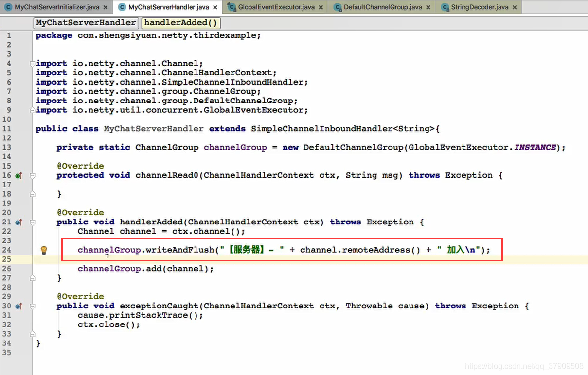Image resolution: width=588 pixels, height=375 pixels.
Task: Click the fold end marker at line 18
Action: [33, 194]
